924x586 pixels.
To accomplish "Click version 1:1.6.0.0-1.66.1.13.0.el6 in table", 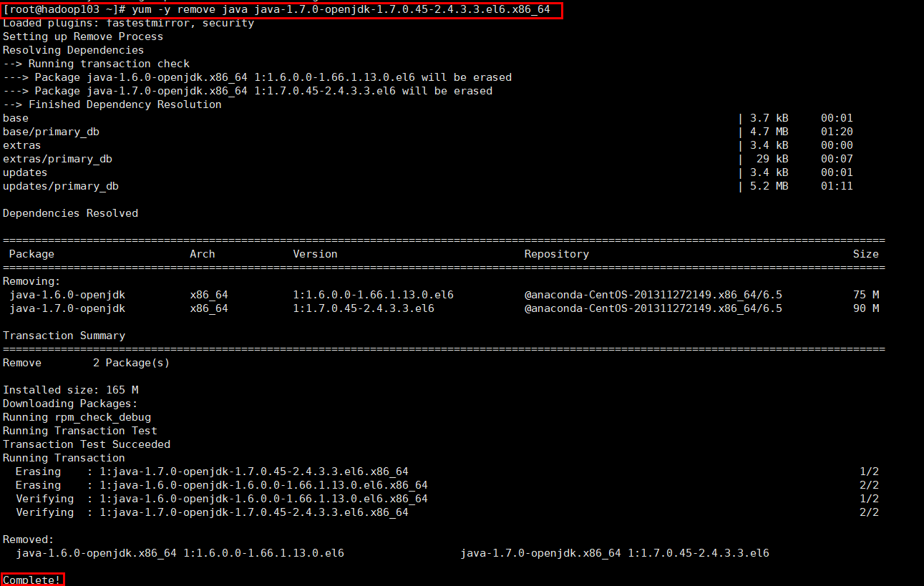I will pos(373,295).
